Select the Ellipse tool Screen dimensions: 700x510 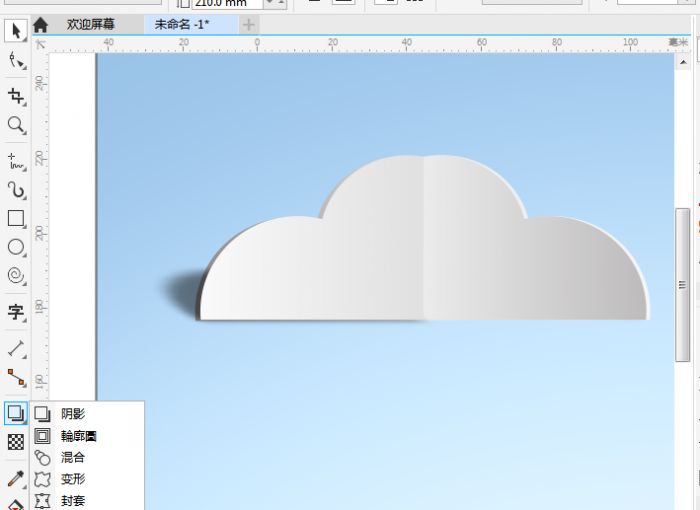coord(15,246)
